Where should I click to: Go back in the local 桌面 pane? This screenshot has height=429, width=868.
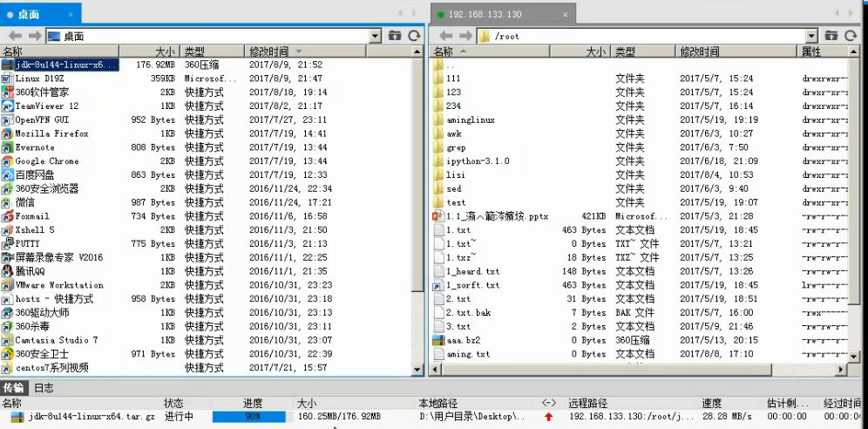coord(15,36)
